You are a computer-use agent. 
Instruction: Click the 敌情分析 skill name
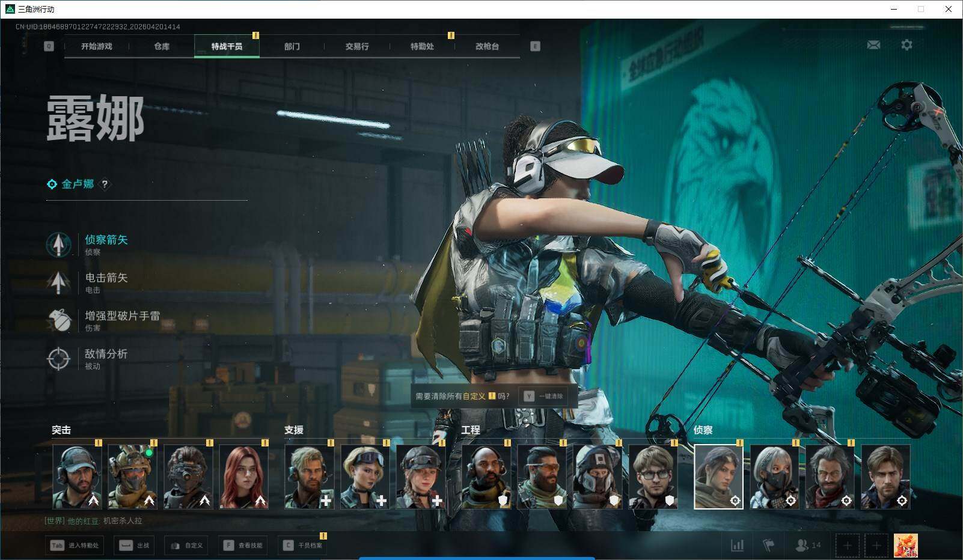click(106, 354)
